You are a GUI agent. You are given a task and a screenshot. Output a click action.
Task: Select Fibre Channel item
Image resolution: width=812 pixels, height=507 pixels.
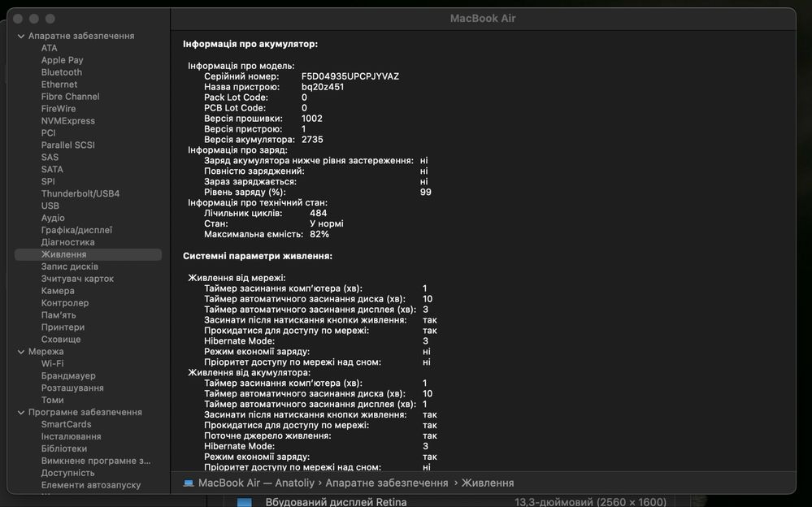pos(71,97)
